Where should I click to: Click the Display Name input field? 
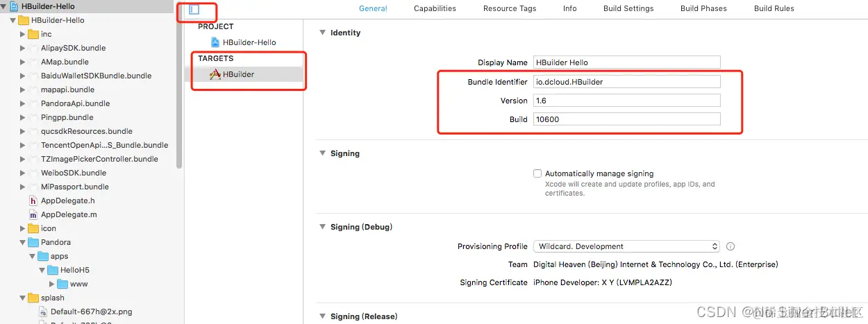pos(626,62)
